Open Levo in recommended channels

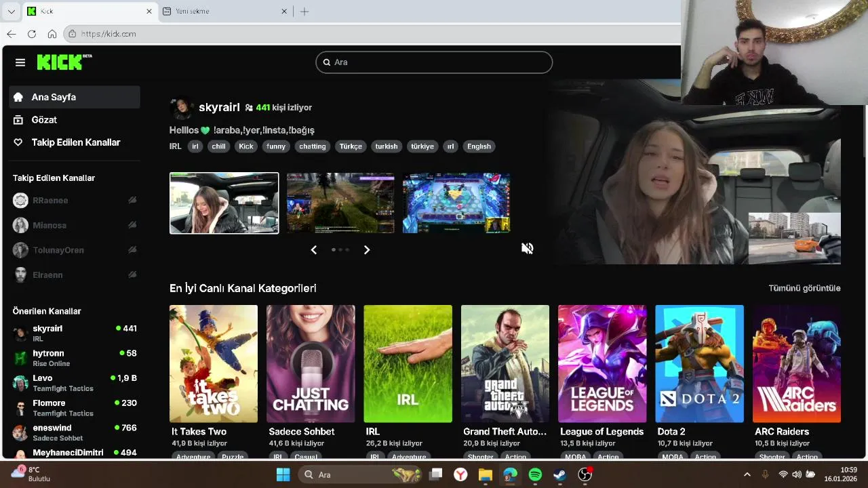click(x=75, y=383)
